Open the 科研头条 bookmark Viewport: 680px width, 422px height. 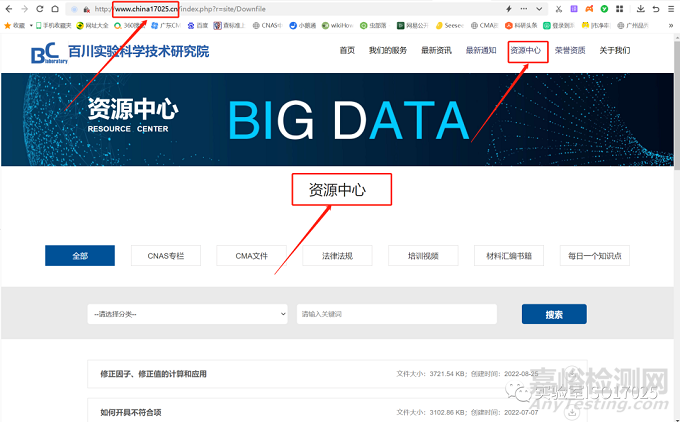pos(521,26)
